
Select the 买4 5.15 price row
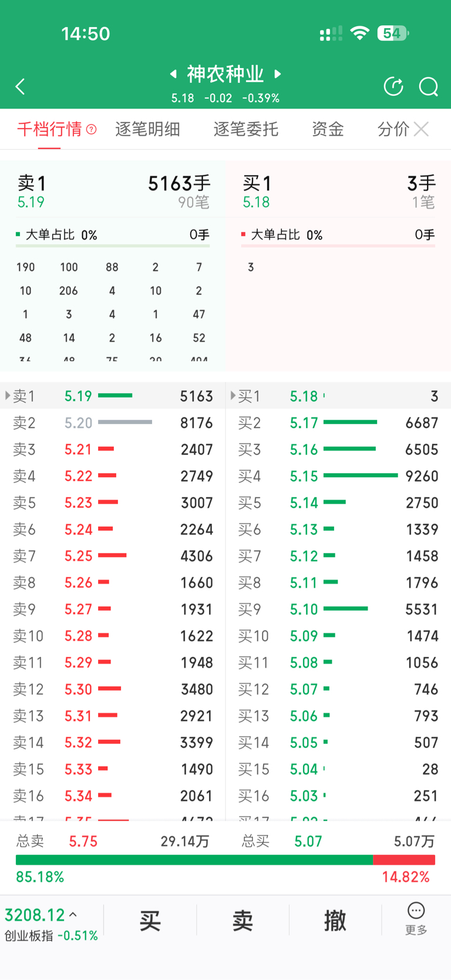[x=338, y=476]
